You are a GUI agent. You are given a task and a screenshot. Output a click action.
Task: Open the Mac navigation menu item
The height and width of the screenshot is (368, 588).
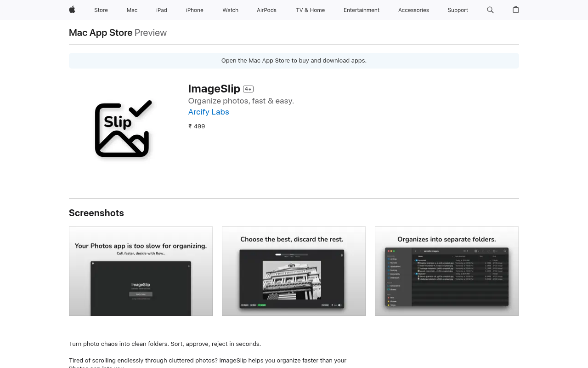pyautogui.click(x=132, y=10)
